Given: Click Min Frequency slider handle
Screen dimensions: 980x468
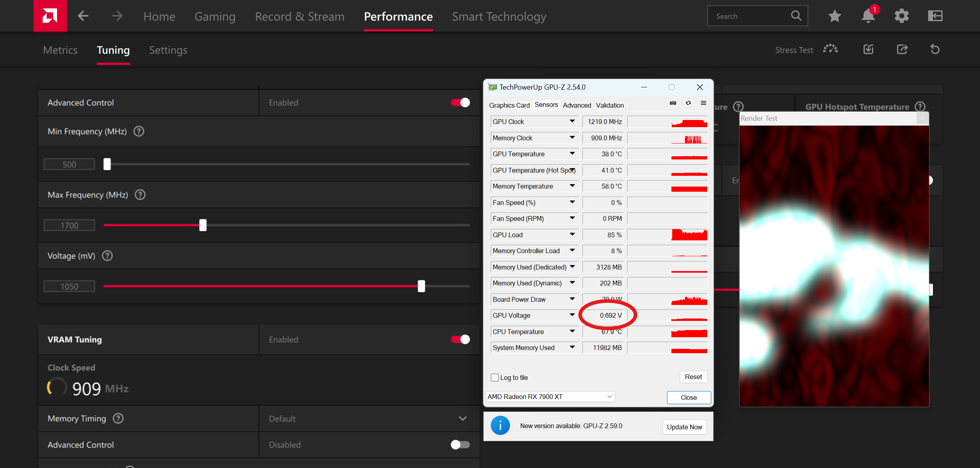Looking at the screenshot, I should (x=107, y=164).
